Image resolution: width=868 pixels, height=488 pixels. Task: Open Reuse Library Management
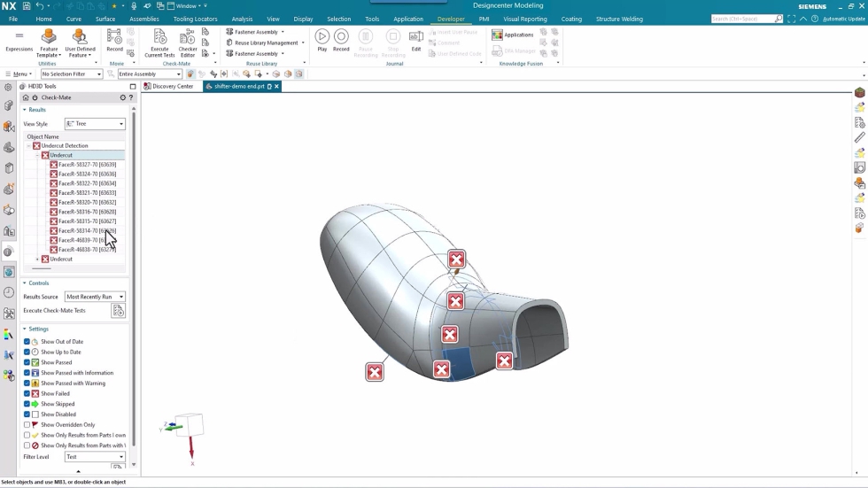(x=266, y=43)
